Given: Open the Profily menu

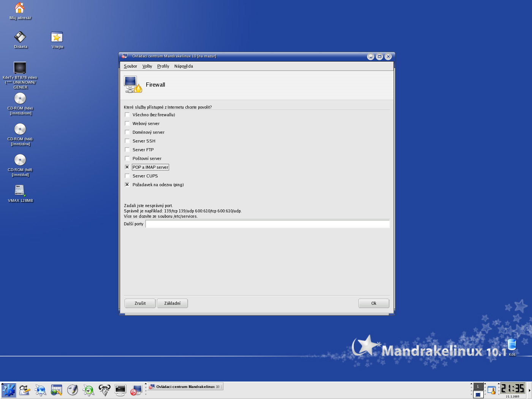Looking at the screenshot, I should pos(163,66).
